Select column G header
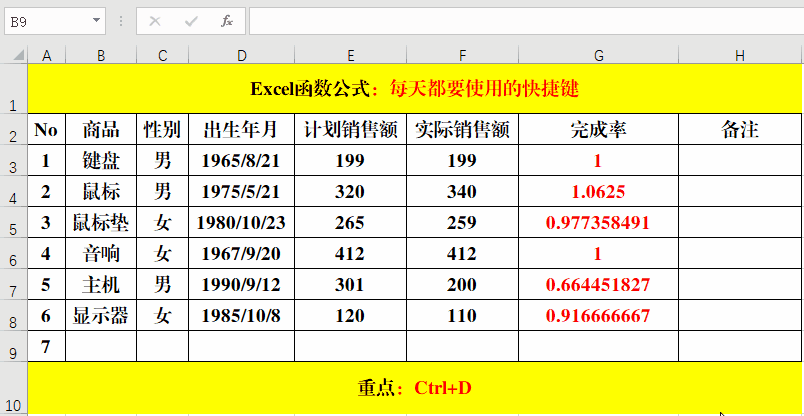Image resolution: width=804 pixels, height=416 pixels. 598,55
